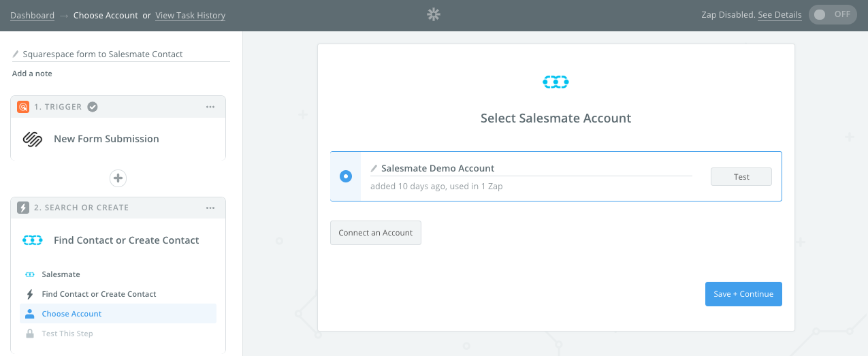Image resolution: width=868 pixels, height=356 pixels.
Task: Click the person icon beside Choose Account
Action: coord(29,314)
